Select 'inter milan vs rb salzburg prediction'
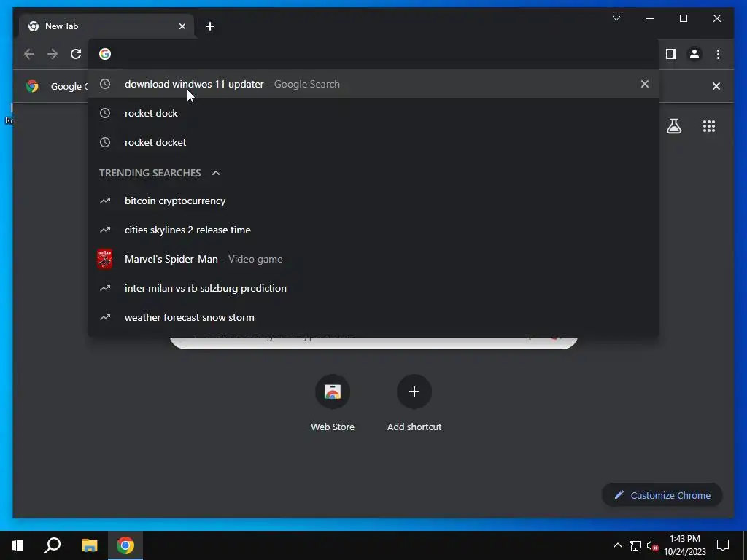This screenshot has width=747, height=560. click(373, 287)
